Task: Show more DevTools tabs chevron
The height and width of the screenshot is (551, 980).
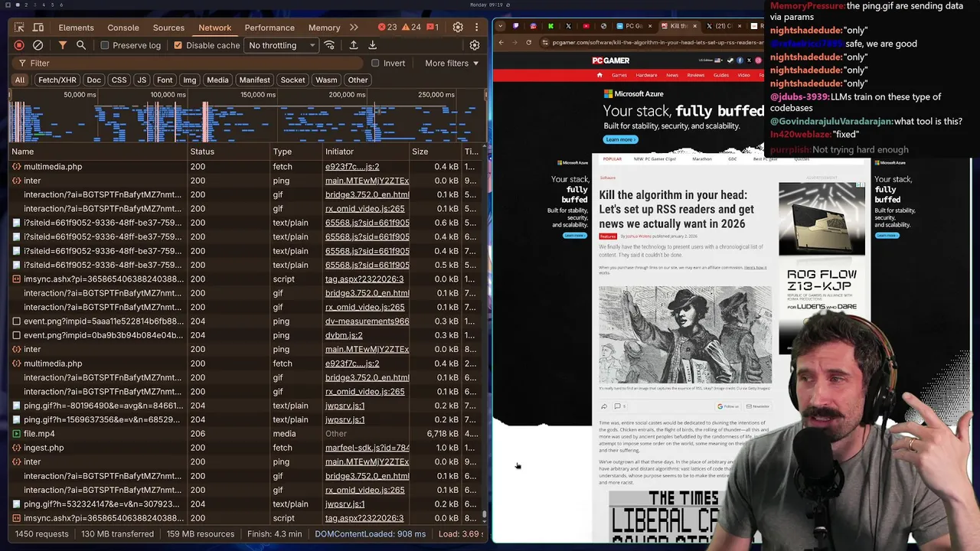Action: pyautogui.click(x=354, y=28)
